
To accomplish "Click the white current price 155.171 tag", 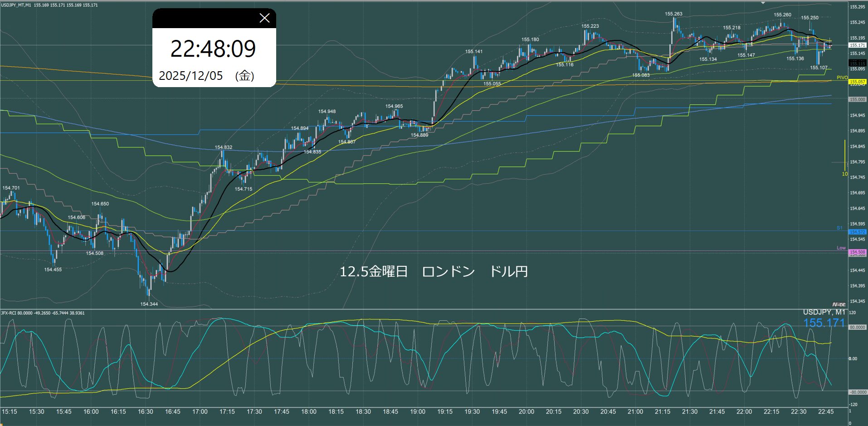I will tap(857, 45).
